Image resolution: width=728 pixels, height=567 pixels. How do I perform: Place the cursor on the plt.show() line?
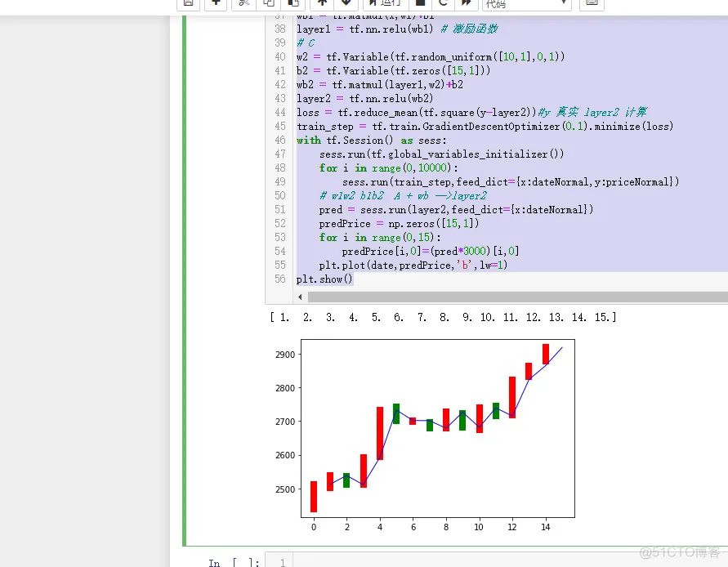pyautogui.click(x=324, y=279)
